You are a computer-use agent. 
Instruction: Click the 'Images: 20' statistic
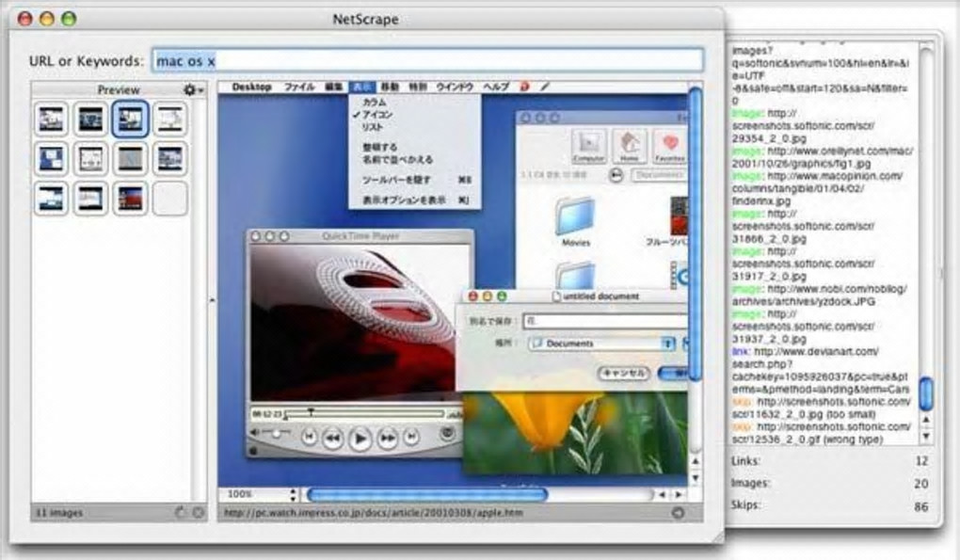[x=829, y=484]
